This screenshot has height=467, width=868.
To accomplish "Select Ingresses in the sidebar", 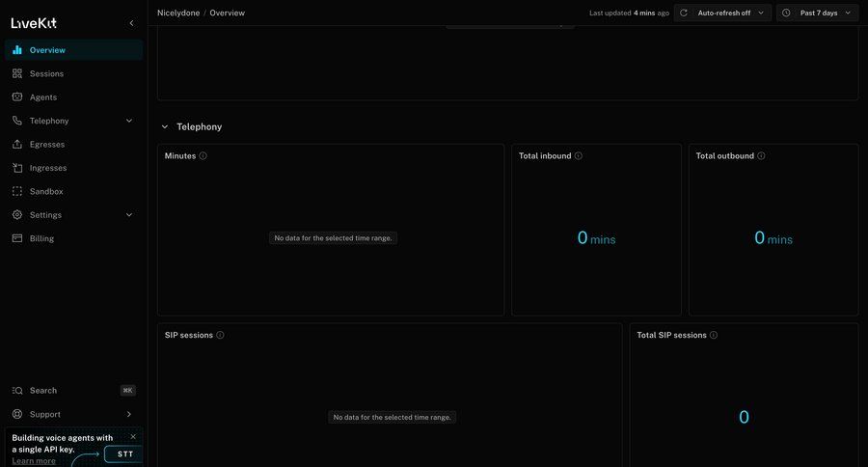I will (x=73, y=168).
